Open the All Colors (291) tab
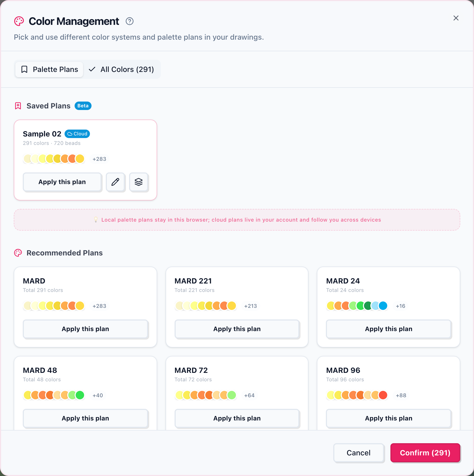 (121, 69)
